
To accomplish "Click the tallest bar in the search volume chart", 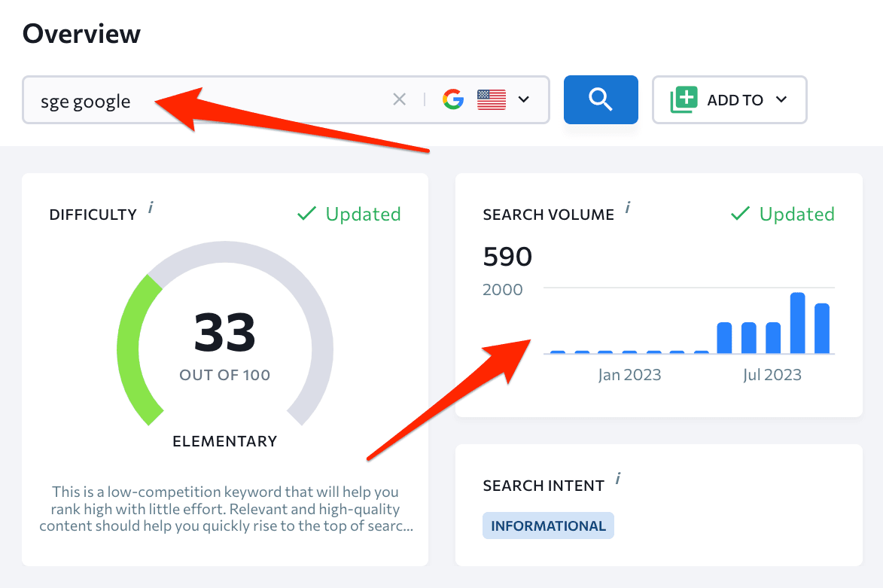I will coord(797,323).
